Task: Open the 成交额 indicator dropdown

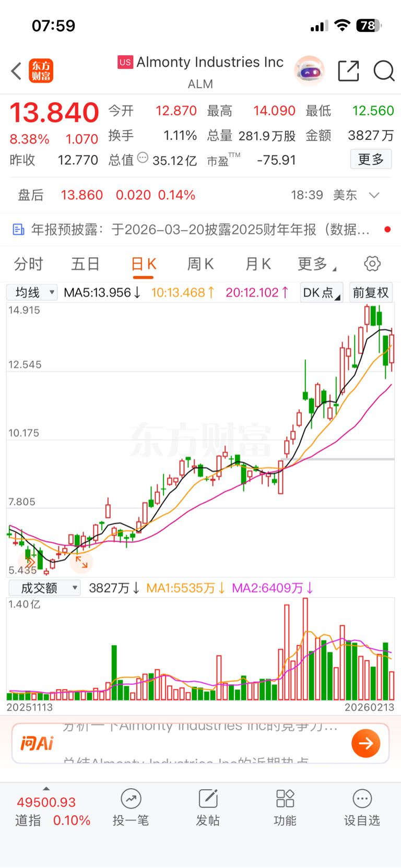Action: coord(44,588)
